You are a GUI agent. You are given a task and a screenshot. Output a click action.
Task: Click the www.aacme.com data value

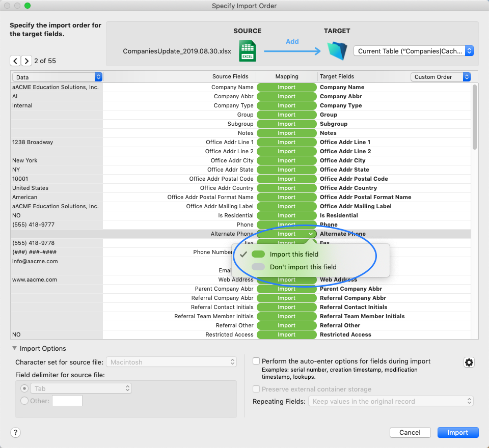pos(35,279)
